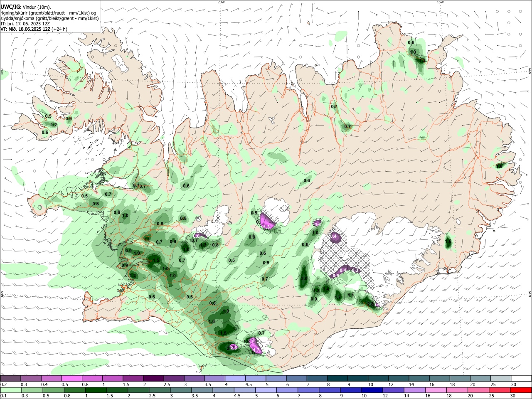Image resolution: width=532 pixels, height=399 pixels.
Task: Click the '2.8' precipitation value on the southeast coast
Action: [371, 304]
